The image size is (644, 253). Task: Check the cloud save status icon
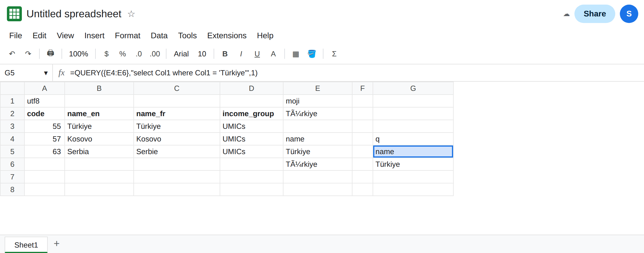coord(566,14)
